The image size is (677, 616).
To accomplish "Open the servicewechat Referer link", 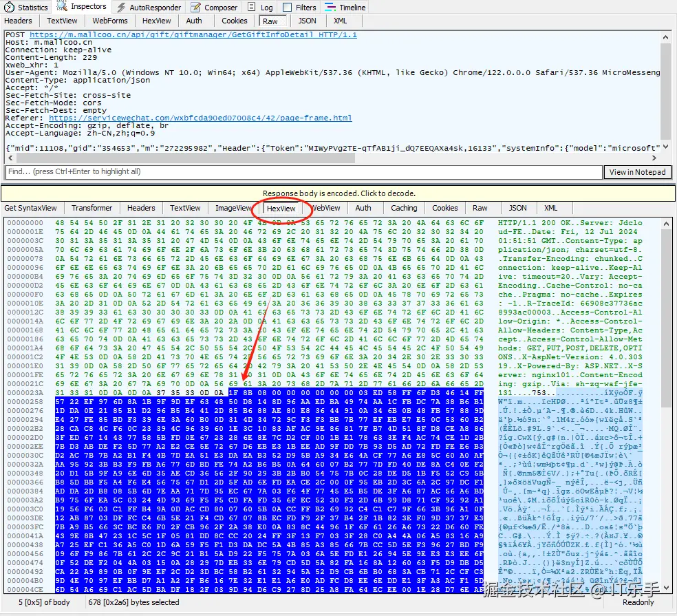I will [x=200, y=118].
